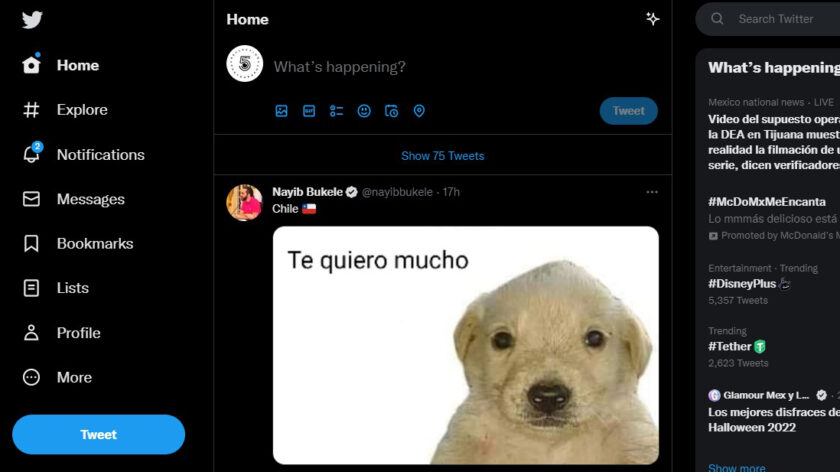Click the 17h tweet timestamp
The height and width of the screenshot is (472, 840).
pos(451,192)
